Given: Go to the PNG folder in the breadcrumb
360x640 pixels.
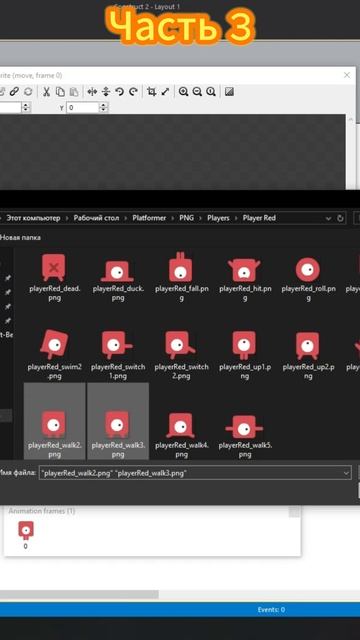Looking at the screenshot, I should (x=187, y=218).
